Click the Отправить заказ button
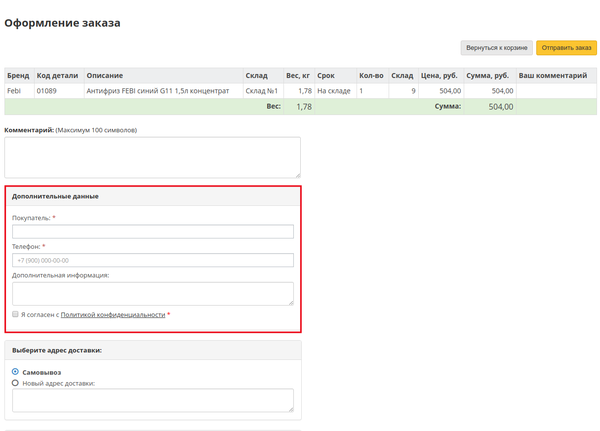The width and height of the screenshot is (600, 431). [566, 48]
